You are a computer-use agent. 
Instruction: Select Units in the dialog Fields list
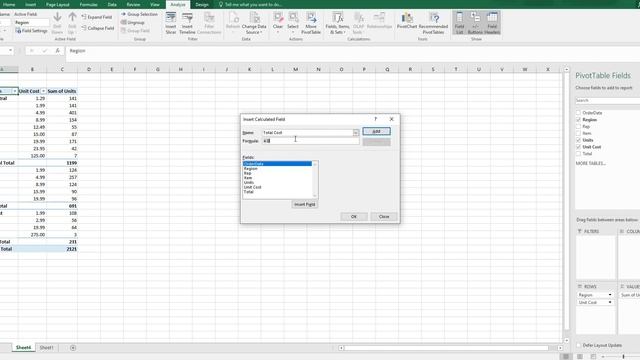pos(249,182)
